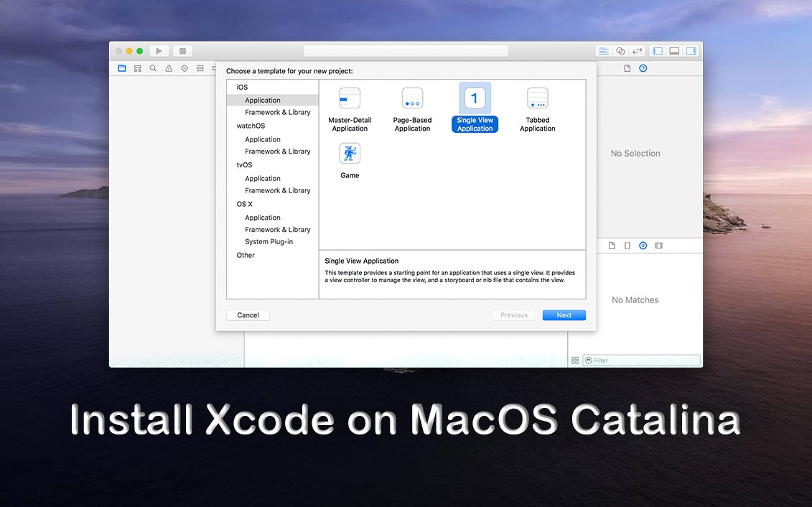
Task: Open the Issue navigator warning icon
Action: (169, 68)
